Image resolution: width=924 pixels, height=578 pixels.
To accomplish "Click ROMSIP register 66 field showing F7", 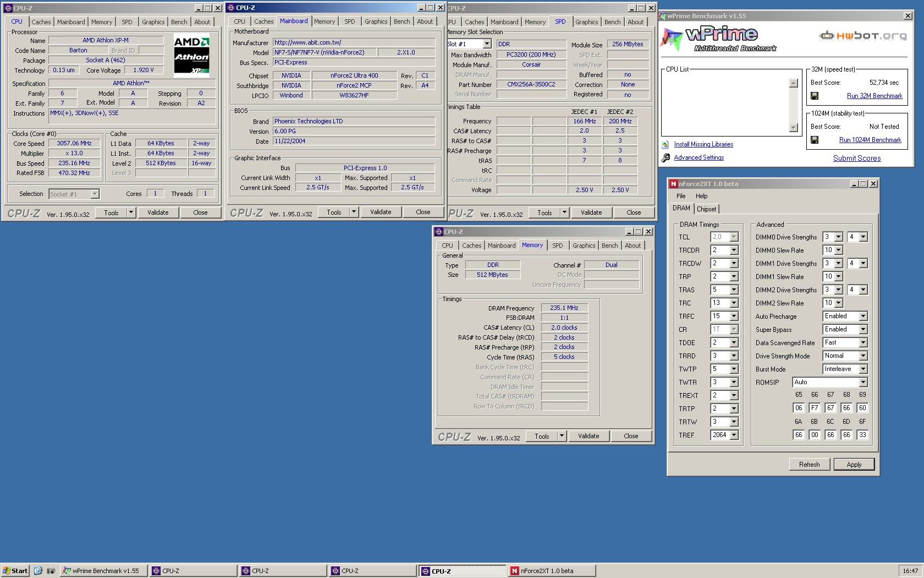I will coord(815,408).
